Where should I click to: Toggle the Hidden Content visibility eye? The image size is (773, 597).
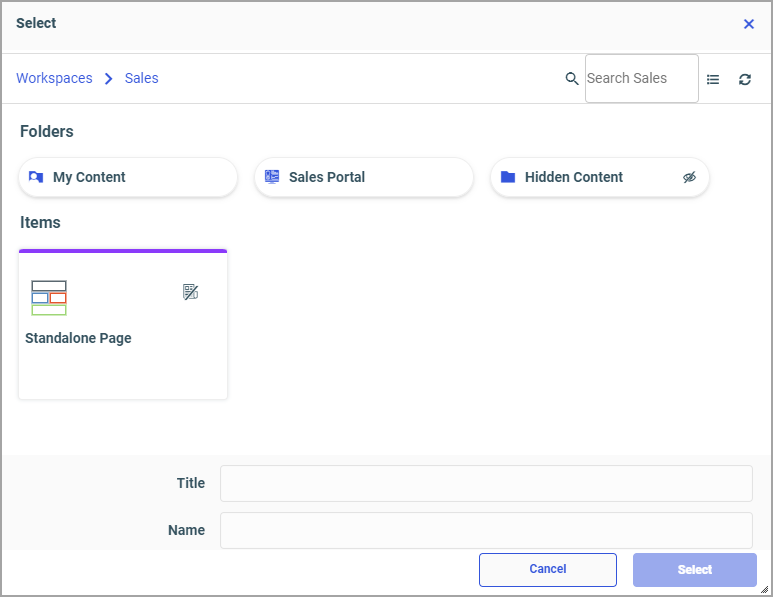(689, 177)
